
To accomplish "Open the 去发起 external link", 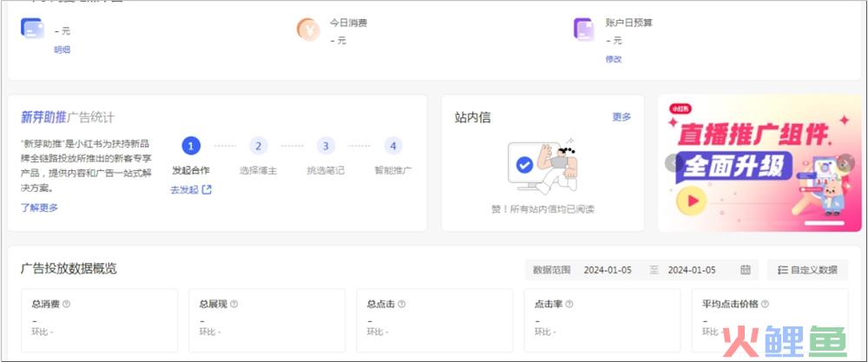I will tap(191, 189).
